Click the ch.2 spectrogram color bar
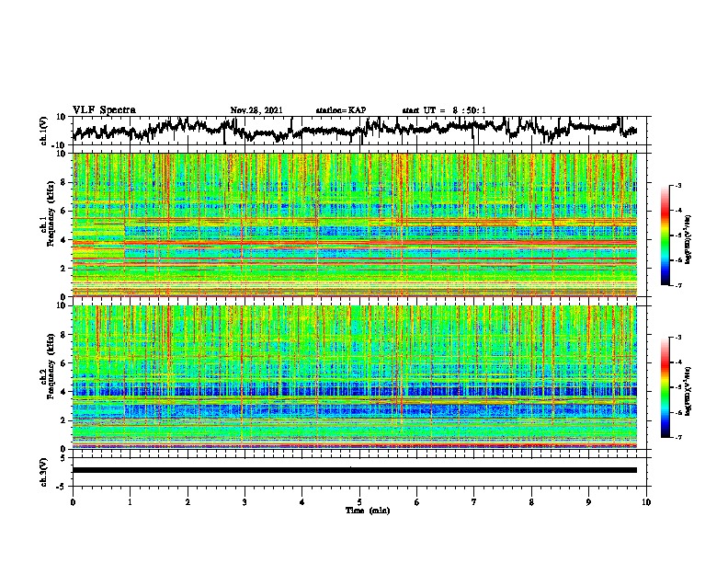The height and width of the screenshot is (563, 728). pyautogui.click(x=665, y=387)
